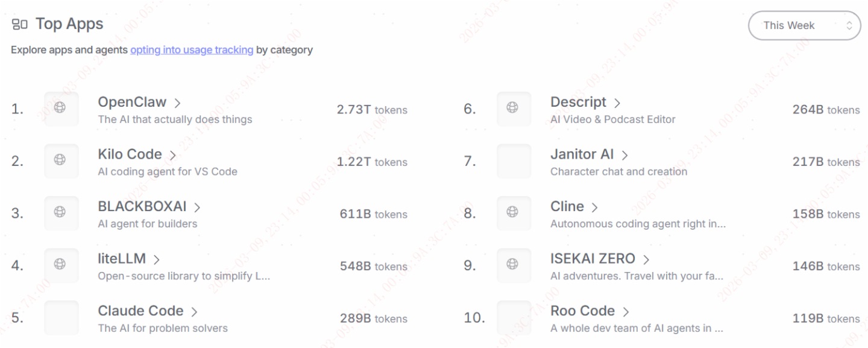
Task: Click the Cline globe icon
Action: pyautogui.click(x=512, y=212)
